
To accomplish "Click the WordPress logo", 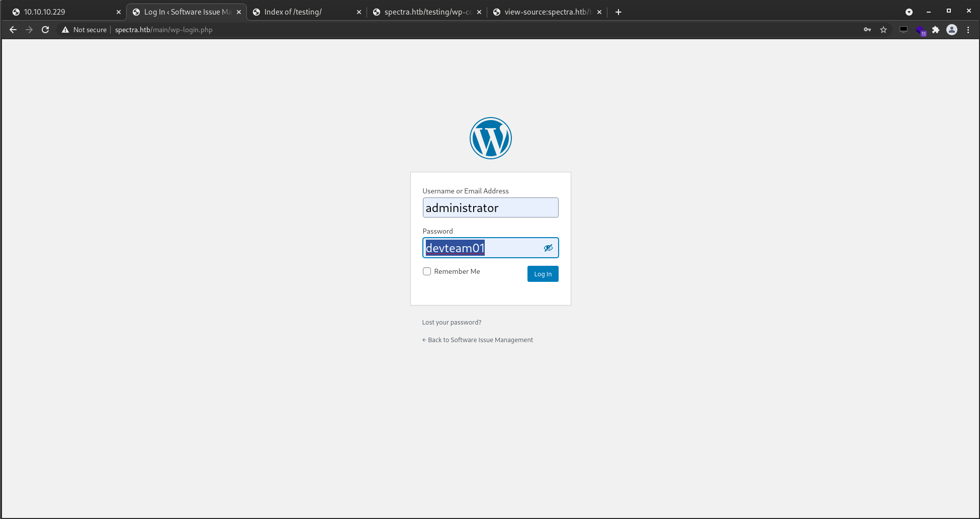I will pyautogui.click(x=491, y=138).
